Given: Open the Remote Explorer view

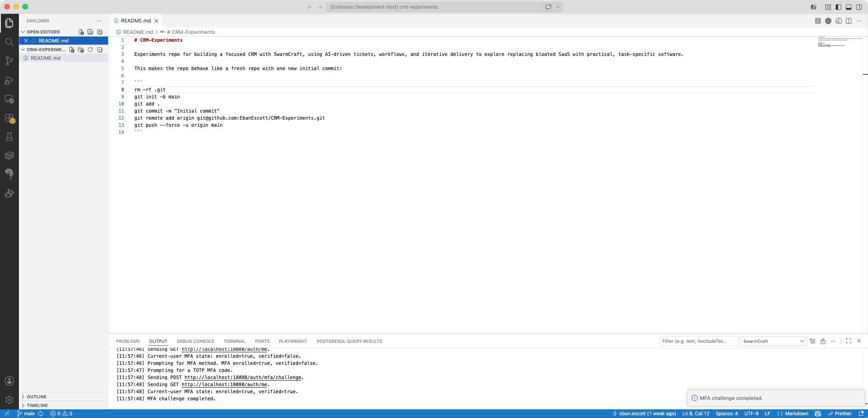Looking at the screenshot, I should pos(9,99).
